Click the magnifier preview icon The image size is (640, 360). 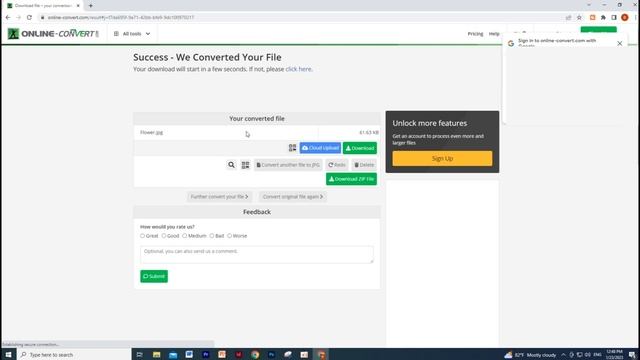231,165
